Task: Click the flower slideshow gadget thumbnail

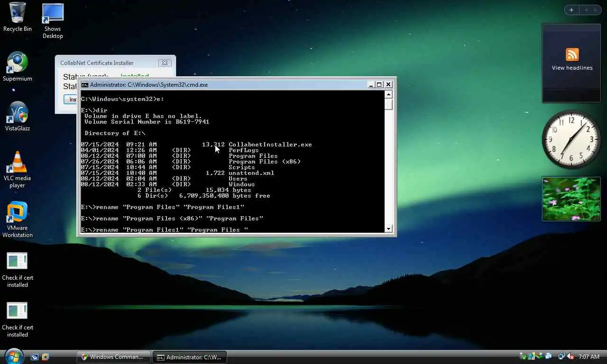Action: tap(571, 199)
